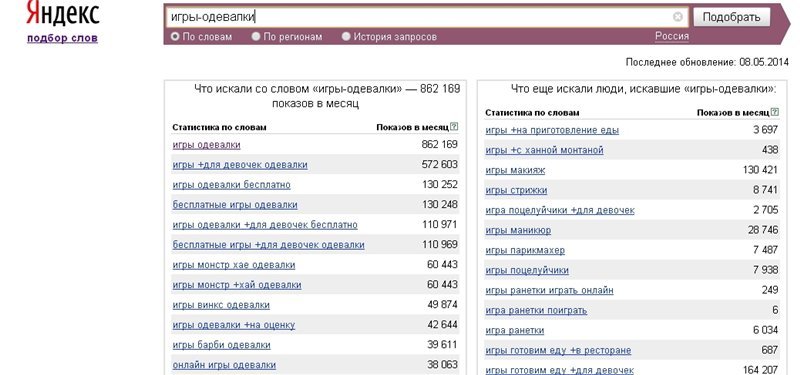Open the игра ранетки поиграть link

tap(536, 311)
